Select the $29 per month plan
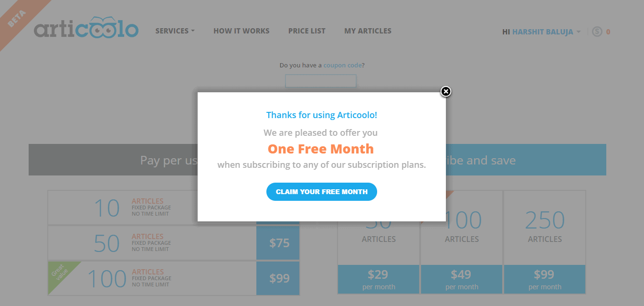The image size is (644, 306). click(379, 279)
